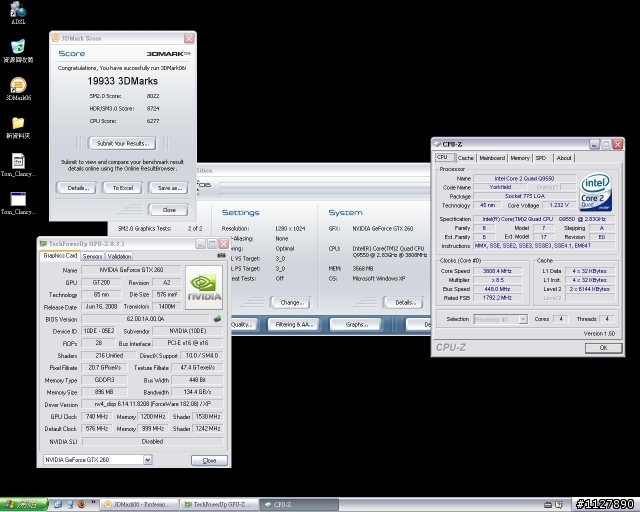Click the BIOS save chip icon in GPU-Z
Screen dimensions: 640x512
coord(217,318)
